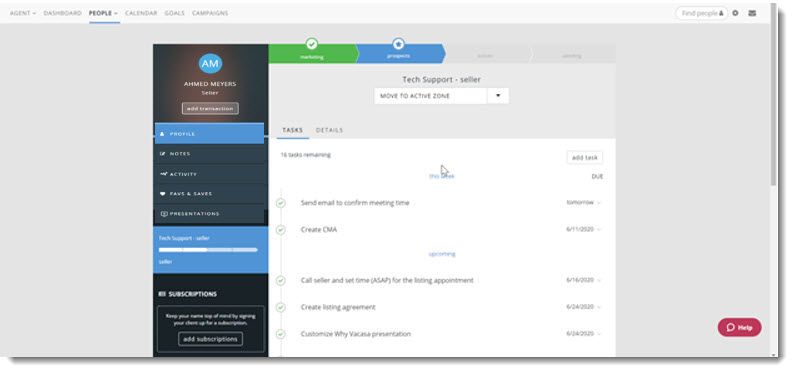
Task: Click the prospects stage star icon
Action: (x=399, y=44)
